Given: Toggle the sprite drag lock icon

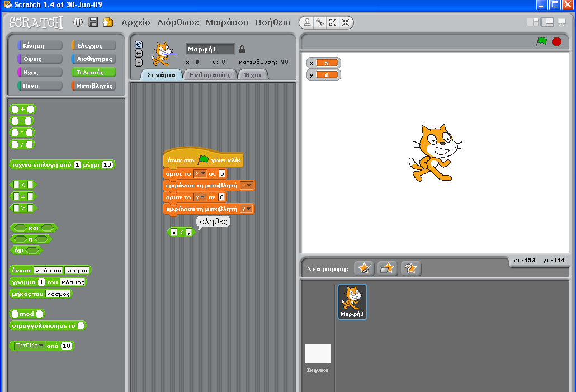Looking at the screenshot, I should (x=242, y=49).
